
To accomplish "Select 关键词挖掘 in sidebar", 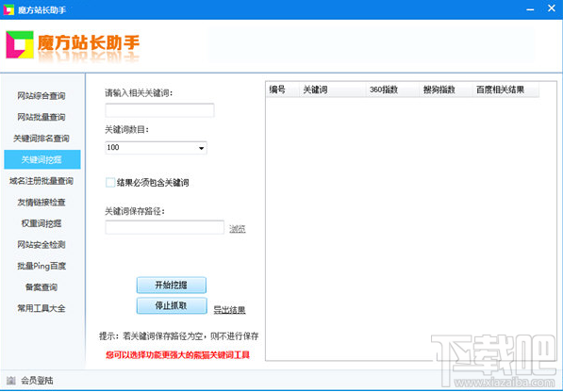I will pos(42,159).
